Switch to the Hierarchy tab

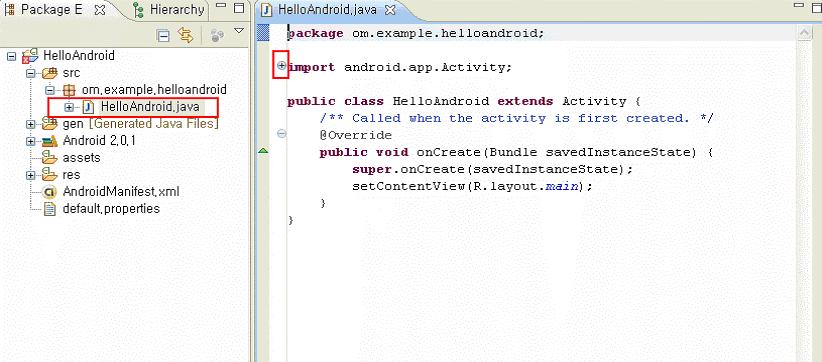[169, 9]
